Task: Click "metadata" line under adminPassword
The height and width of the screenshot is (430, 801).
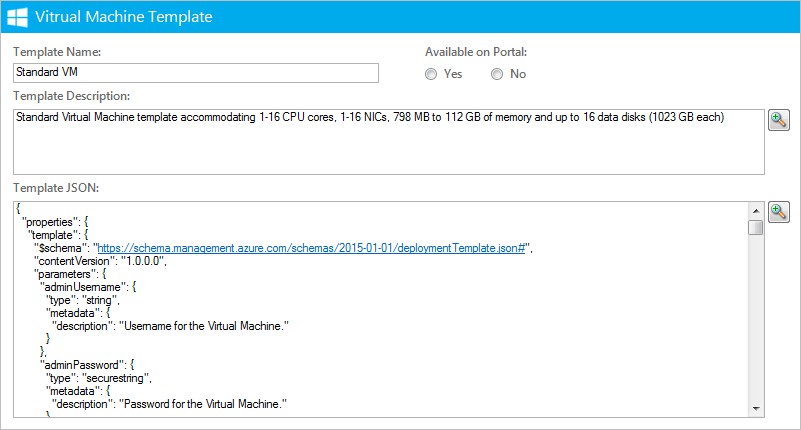Action: click(78, 391)
